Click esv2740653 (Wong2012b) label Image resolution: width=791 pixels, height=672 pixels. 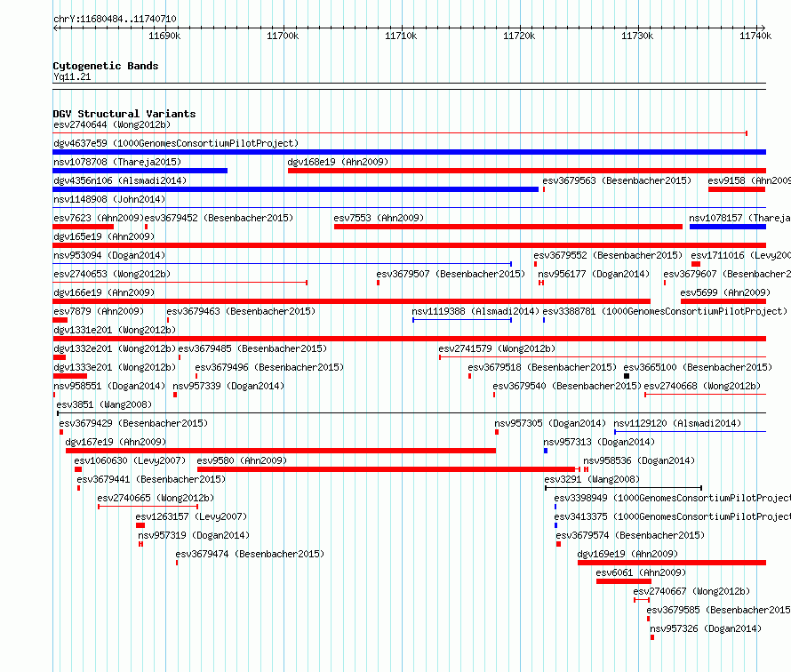112,274
